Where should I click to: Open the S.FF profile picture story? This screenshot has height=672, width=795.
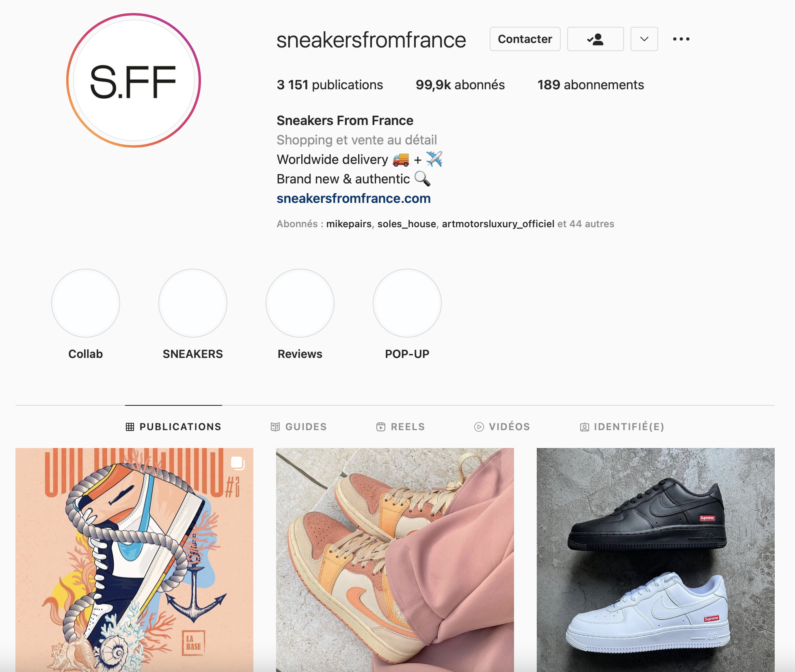[x=134, y=80]
